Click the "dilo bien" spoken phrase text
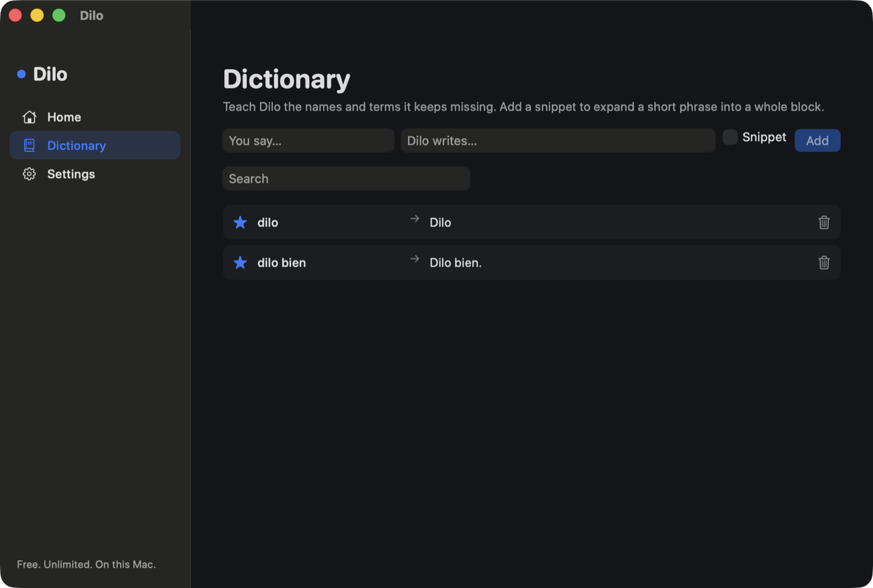 pos(281,262)
